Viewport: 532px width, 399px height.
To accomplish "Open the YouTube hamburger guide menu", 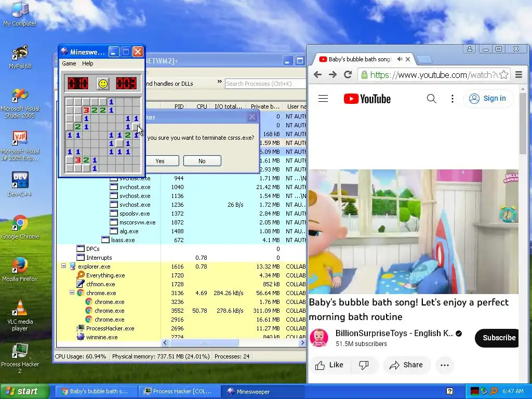I will tap(323, 99).
